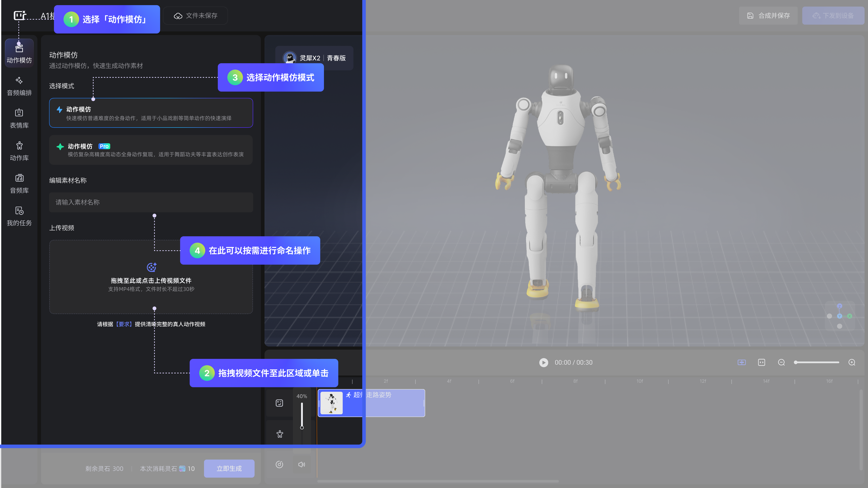Click the 文件未保存 status item
The width and height of the screenshot is (868, 488).
pyautogui.click(x=196, y=16)
